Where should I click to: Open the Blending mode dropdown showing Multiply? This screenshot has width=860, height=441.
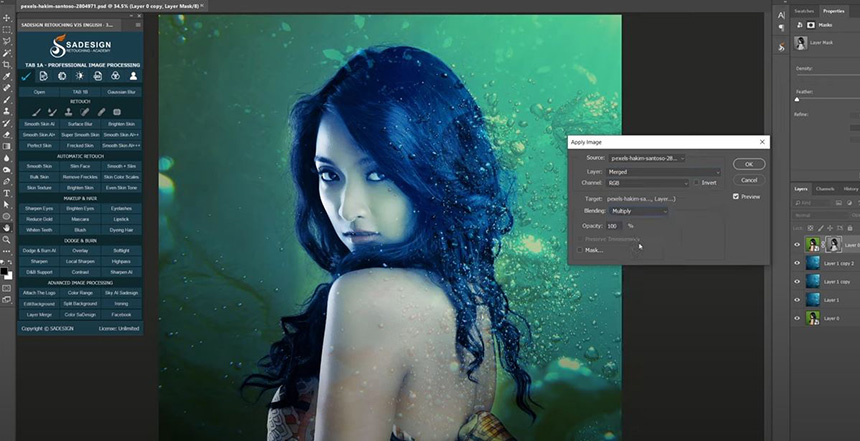coord(637,211)
